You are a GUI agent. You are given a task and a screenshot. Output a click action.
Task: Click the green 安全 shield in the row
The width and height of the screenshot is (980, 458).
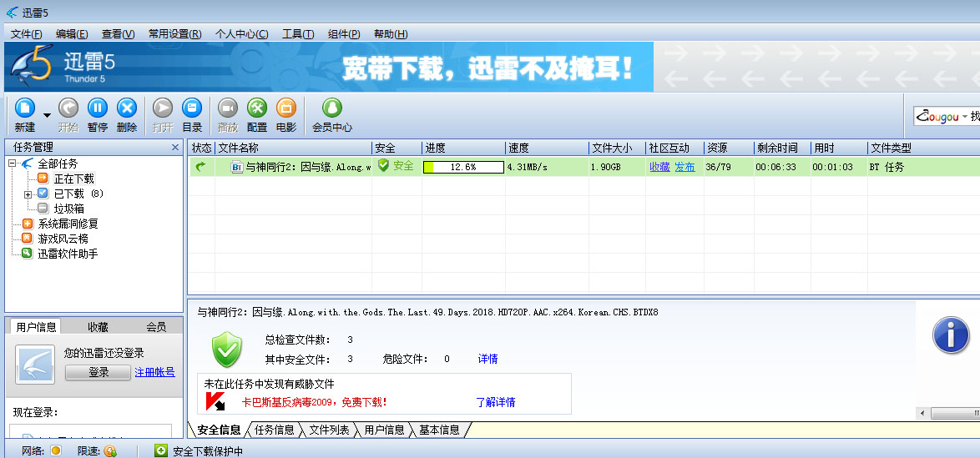tap(383, 165)
